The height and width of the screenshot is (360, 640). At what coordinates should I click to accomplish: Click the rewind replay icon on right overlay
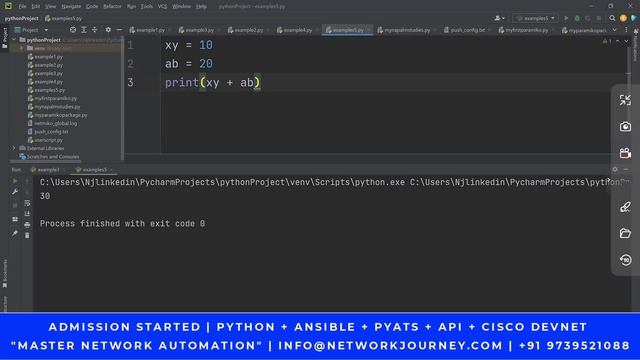(625, 260)
